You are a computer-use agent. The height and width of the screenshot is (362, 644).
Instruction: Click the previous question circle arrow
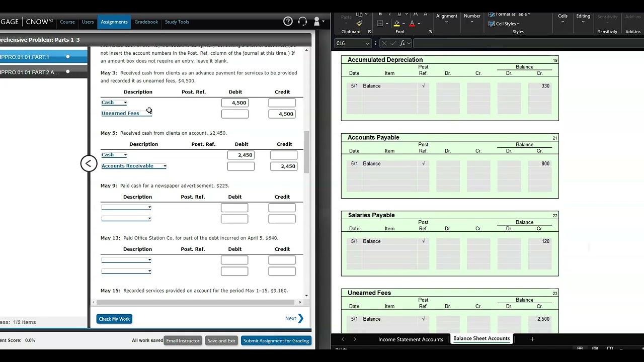tap(89, 163)
